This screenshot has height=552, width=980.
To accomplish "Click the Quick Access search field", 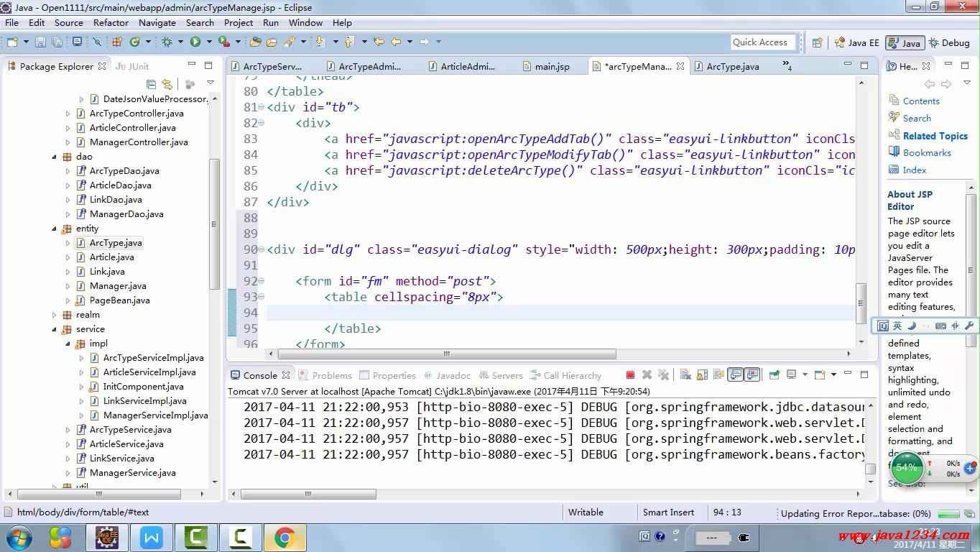I will [x=763, y=42].
